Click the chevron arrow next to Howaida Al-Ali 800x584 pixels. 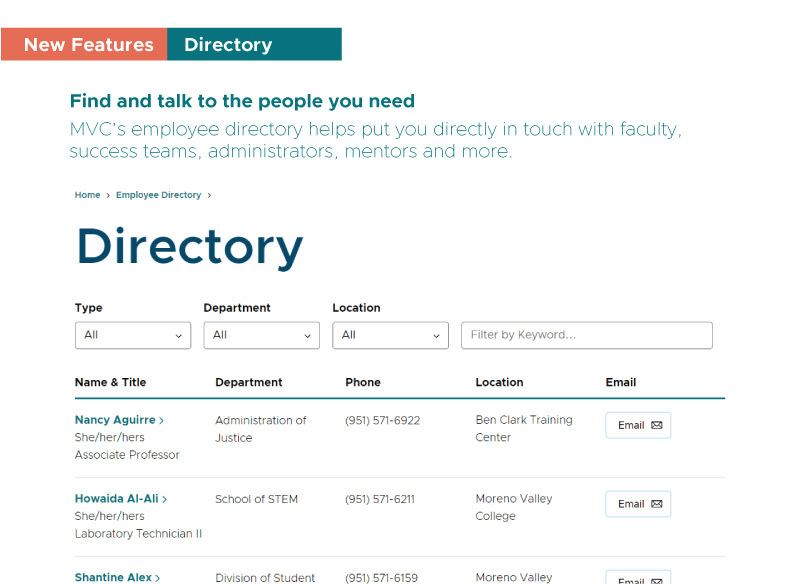(167, 498)
